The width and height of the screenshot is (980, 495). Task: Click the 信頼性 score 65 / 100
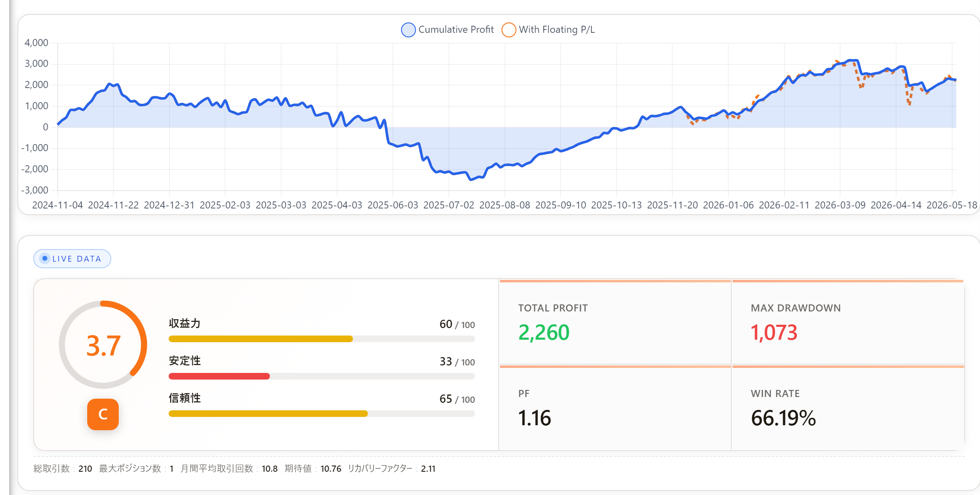[457, 399]
